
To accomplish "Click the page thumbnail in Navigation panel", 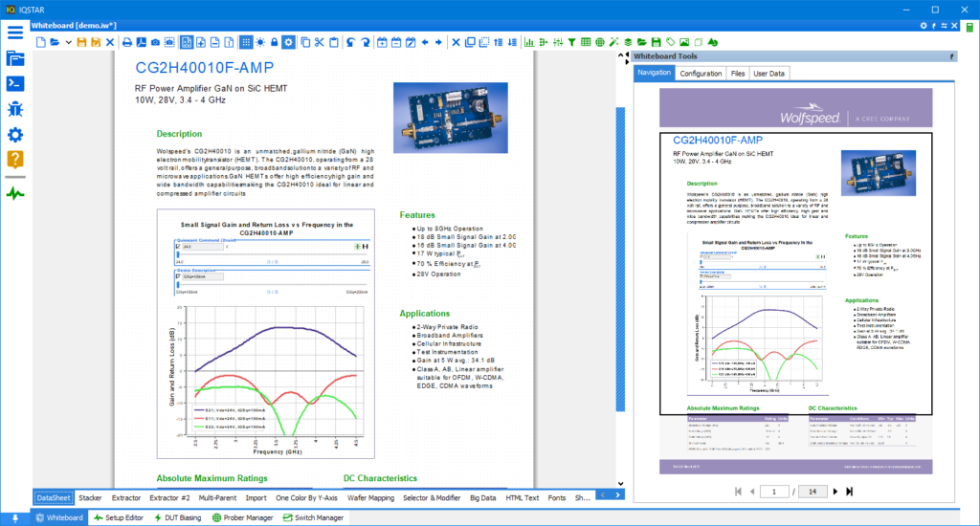I will click(795, 281).
